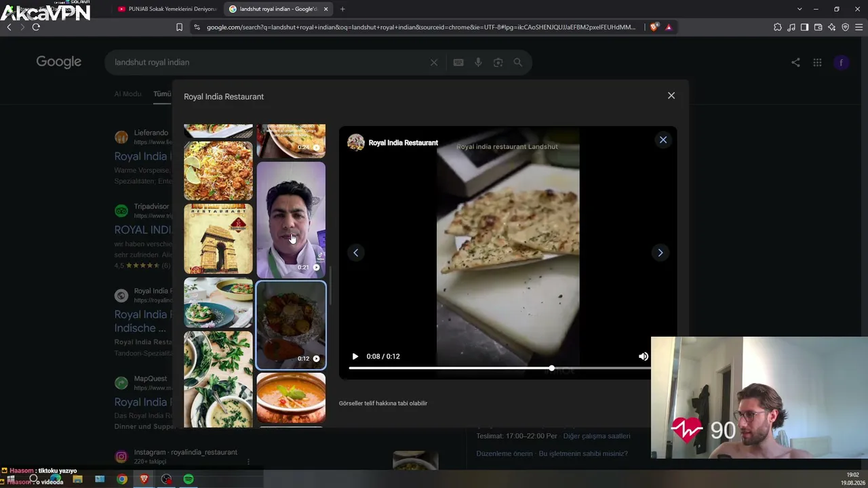This screenshot has height=488, width=868.
Task: Open the Brave Rewards triangle icon
Action: (x=669, y=27)
